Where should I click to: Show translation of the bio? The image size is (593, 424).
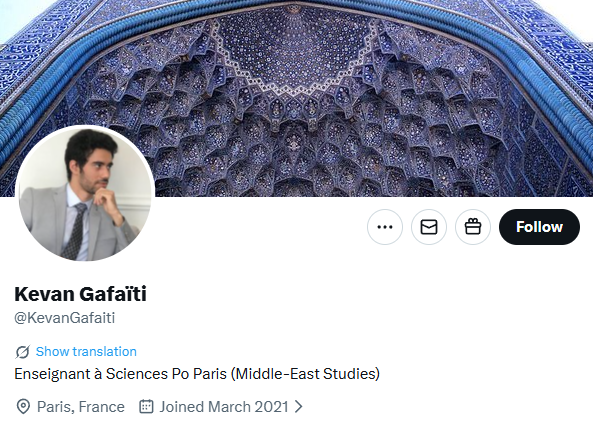[86, 352]
